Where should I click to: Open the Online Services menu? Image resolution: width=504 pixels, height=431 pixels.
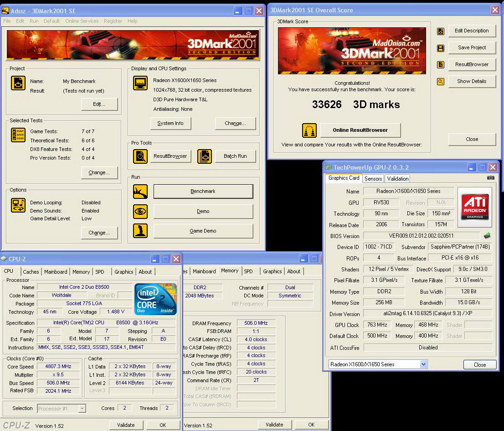(x=82, y=21)
